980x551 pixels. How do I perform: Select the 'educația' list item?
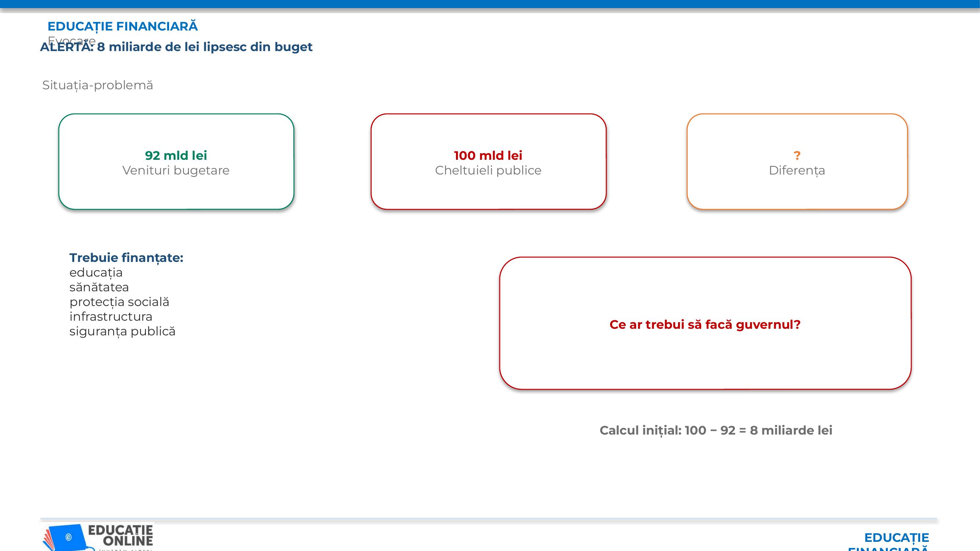(96, 273)
